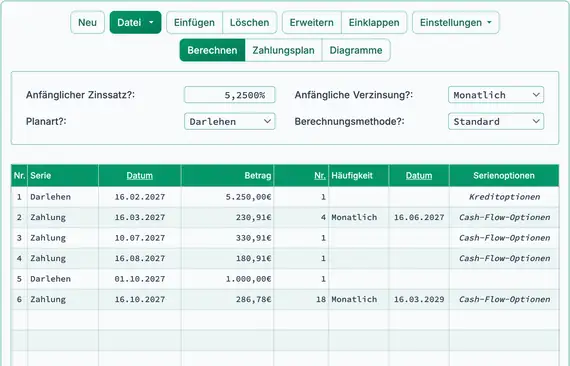570x366 pixels.
Task: Click the first Datum column header link
Action: pyautogui.click(x=140, y=176)
